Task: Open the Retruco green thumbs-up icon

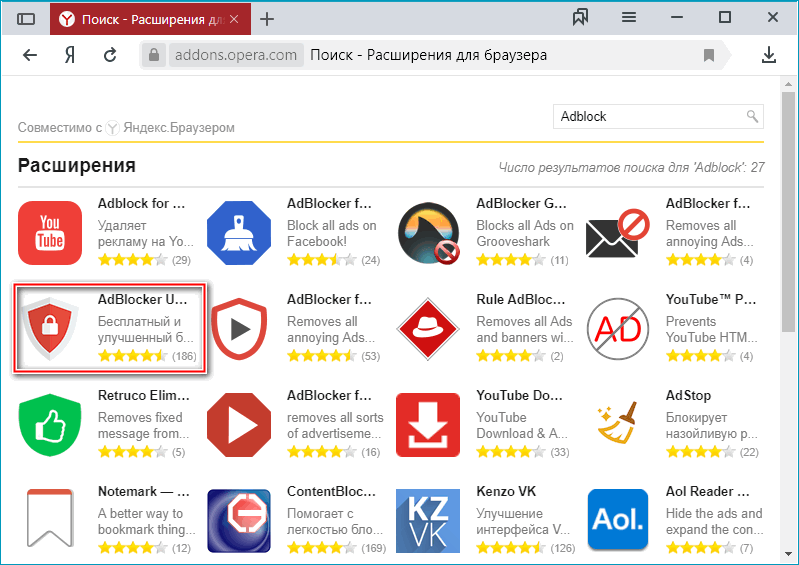Action: (50, 425)
